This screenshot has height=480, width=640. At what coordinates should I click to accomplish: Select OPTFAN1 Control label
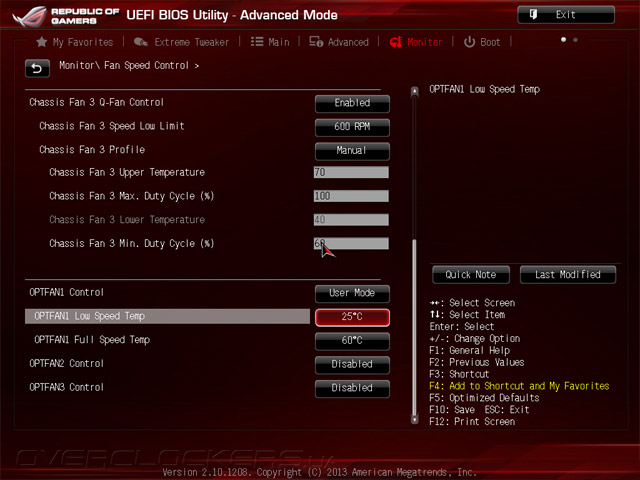pos(66,292)
